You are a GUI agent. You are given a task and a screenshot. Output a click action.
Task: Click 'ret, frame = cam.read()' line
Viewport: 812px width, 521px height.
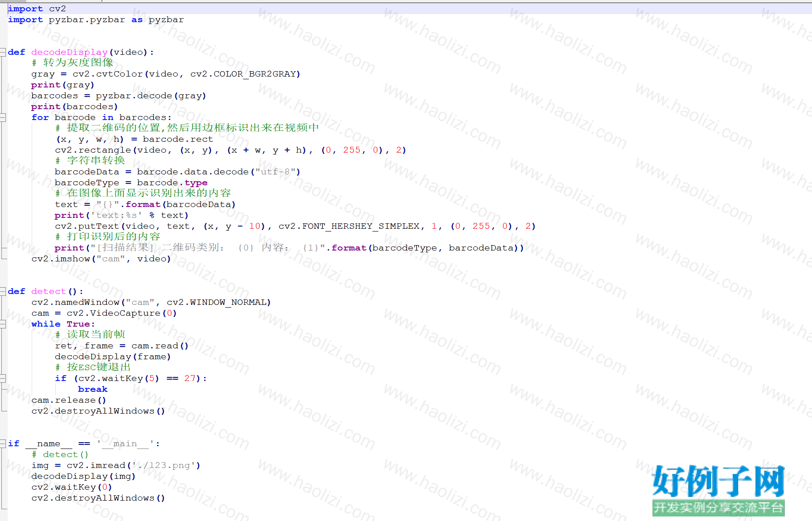(122, 346)
